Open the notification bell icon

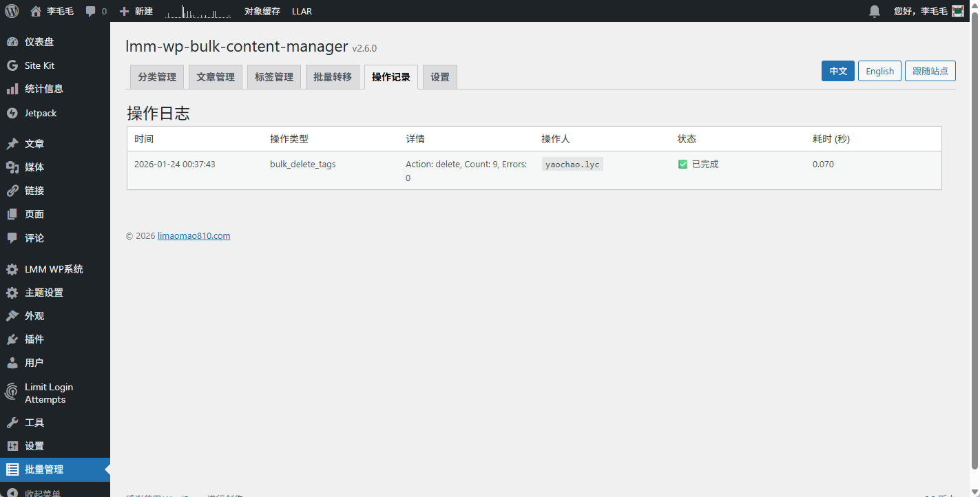pos(875,11)
